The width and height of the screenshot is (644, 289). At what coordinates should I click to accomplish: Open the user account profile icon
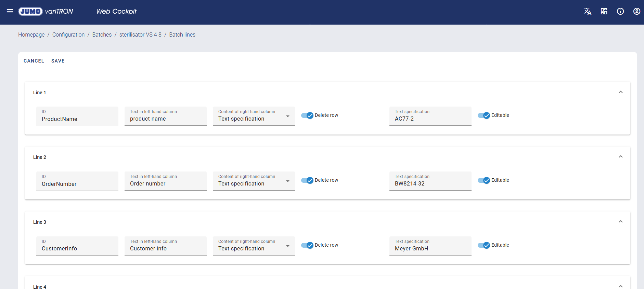637,11
